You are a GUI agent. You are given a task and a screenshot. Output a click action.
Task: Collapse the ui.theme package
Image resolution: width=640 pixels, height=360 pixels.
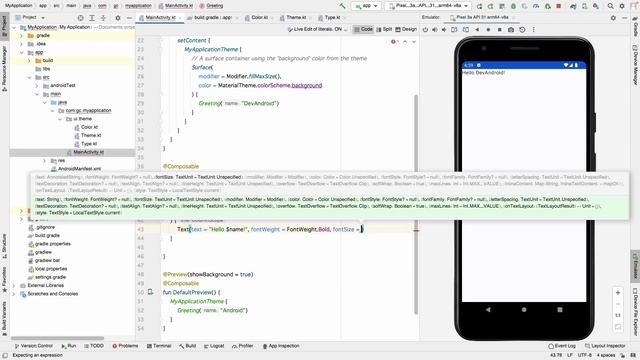(60, 119)
